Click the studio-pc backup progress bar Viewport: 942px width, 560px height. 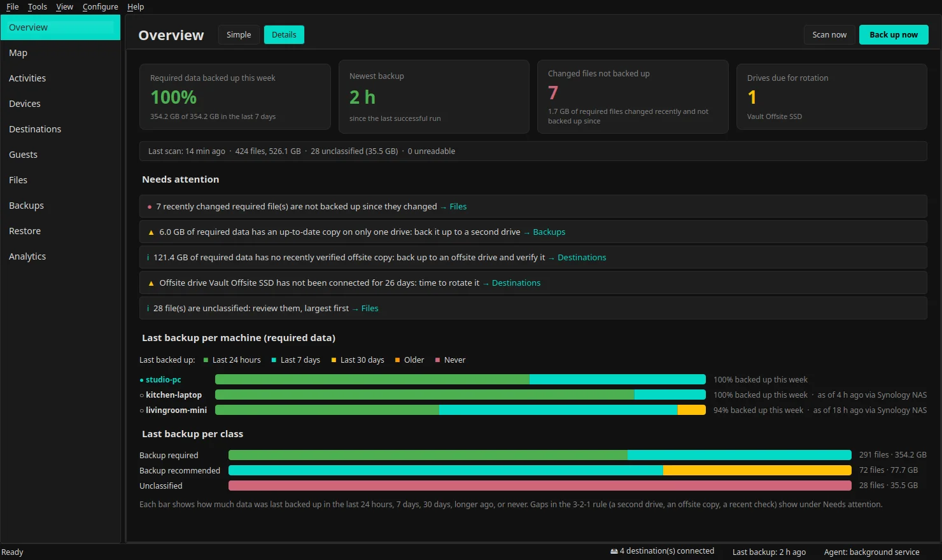coord(460,379)
